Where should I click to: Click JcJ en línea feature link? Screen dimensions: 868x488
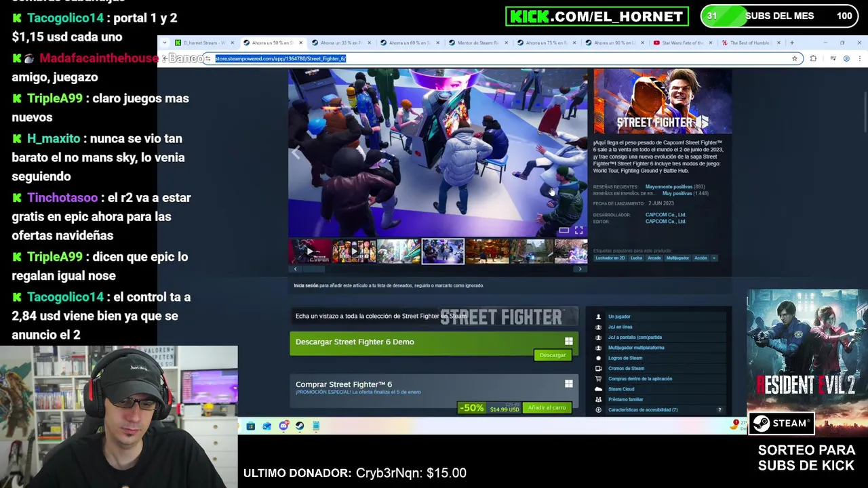[620, 327]
